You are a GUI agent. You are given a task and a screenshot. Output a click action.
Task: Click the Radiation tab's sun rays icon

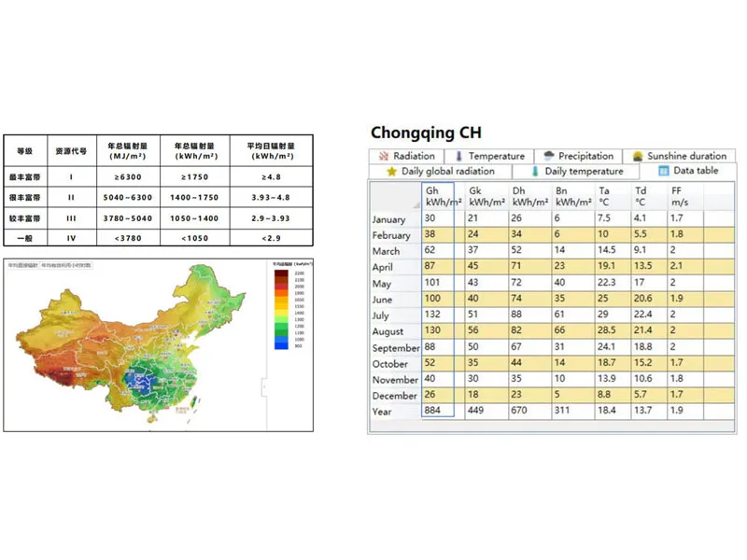pyautogui.click(x=383, y=156)
